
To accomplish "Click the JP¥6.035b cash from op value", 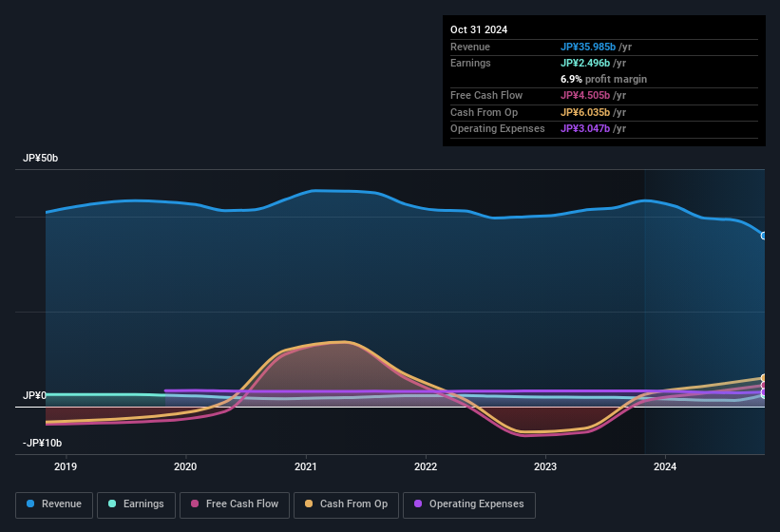I will pos(585,112).
